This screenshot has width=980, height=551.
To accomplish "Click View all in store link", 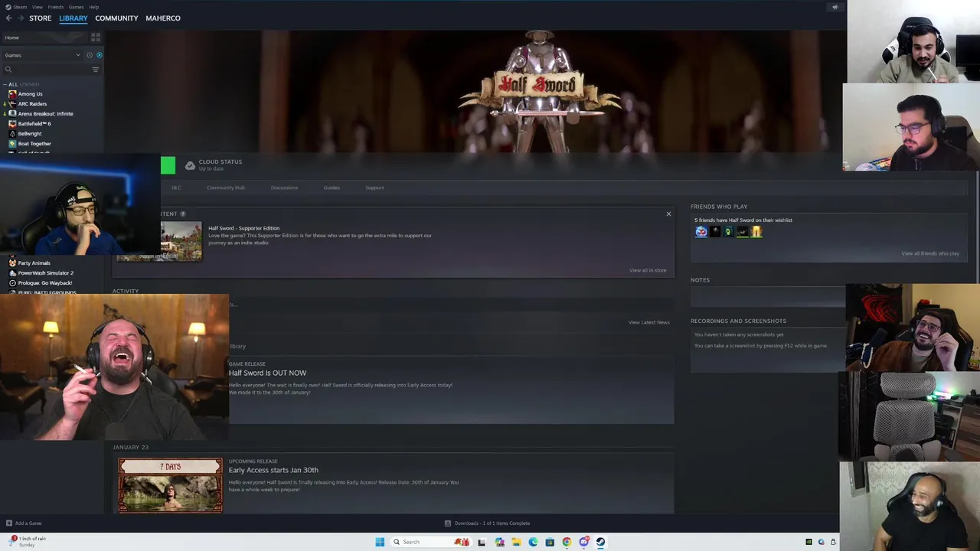I will click(x=648, y=270).
